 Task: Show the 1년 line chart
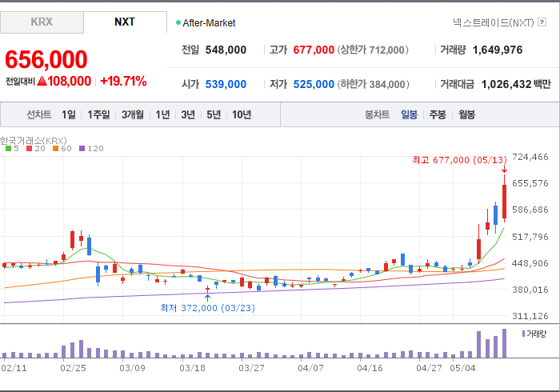point(162,114)
